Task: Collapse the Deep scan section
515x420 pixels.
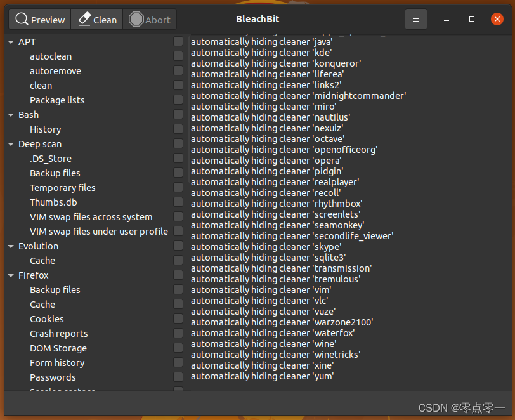Action: [x=10, y=143]
